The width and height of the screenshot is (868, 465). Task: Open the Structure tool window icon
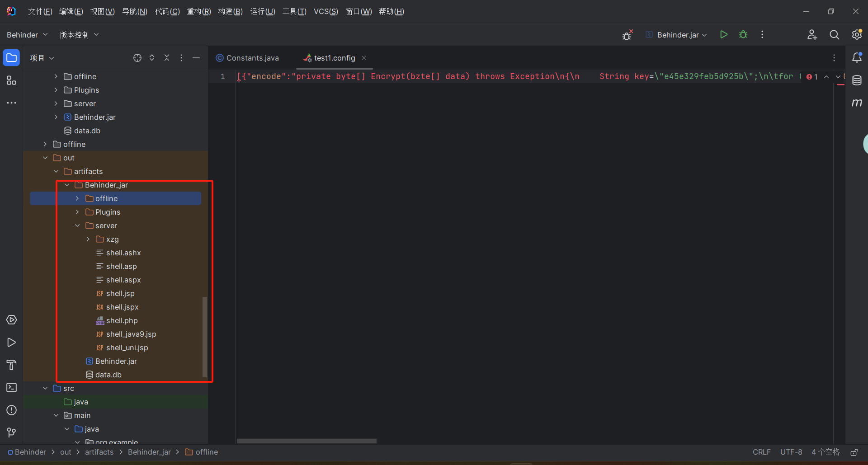(11, 80)
